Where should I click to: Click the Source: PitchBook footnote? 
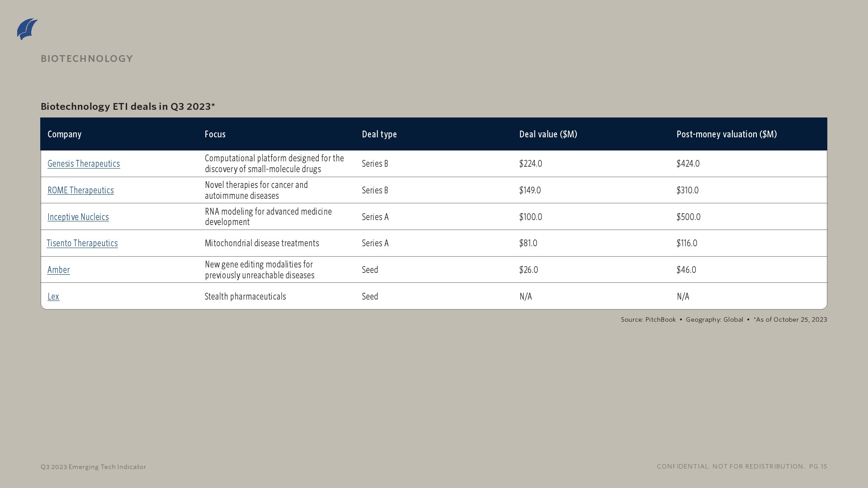pos(648,319)
